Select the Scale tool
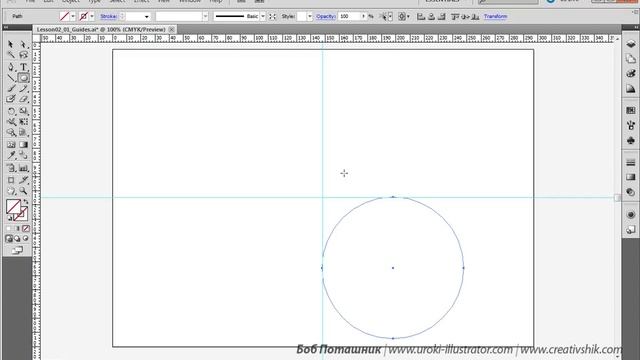 (24, 111)
